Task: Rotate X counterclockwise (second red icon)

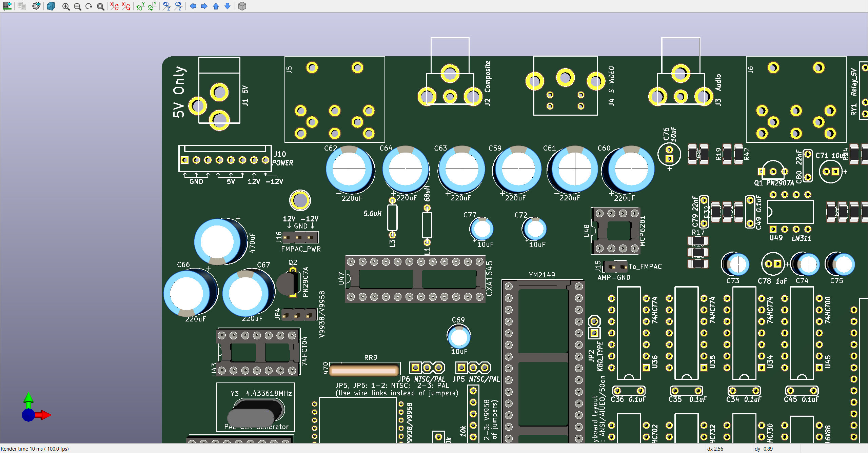Action: click(x=126, y=6)
